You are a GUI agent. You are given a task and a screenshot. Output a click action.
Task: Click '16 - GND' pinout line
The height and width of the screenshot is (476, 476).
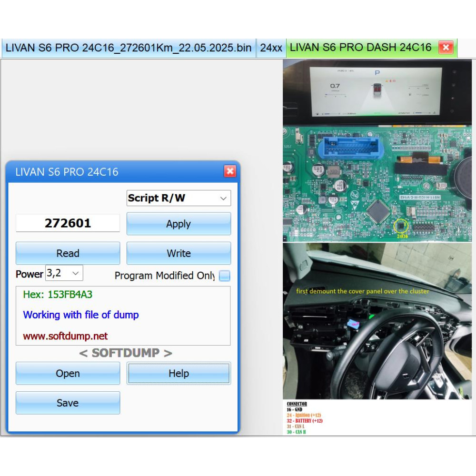295,409
